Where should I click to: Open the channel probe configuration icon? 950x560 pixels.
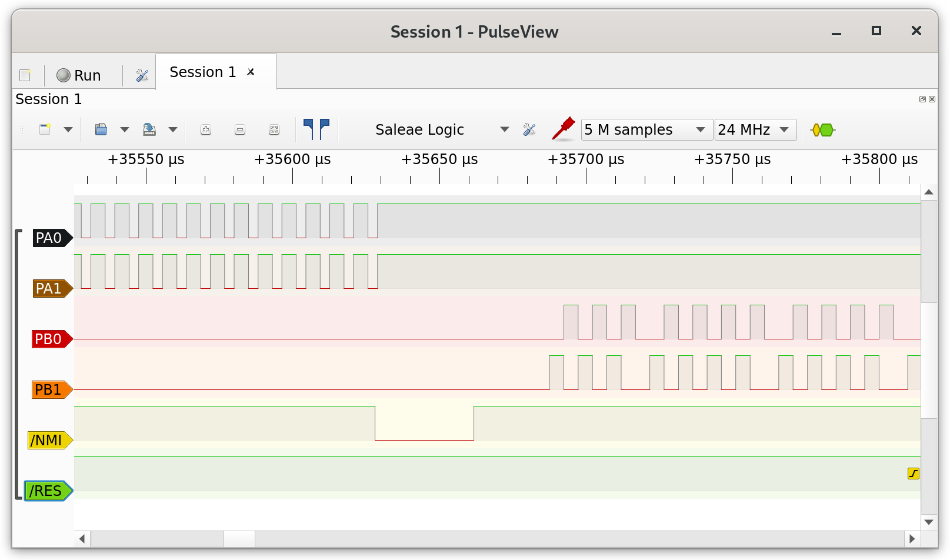click(x=563, y=129)
